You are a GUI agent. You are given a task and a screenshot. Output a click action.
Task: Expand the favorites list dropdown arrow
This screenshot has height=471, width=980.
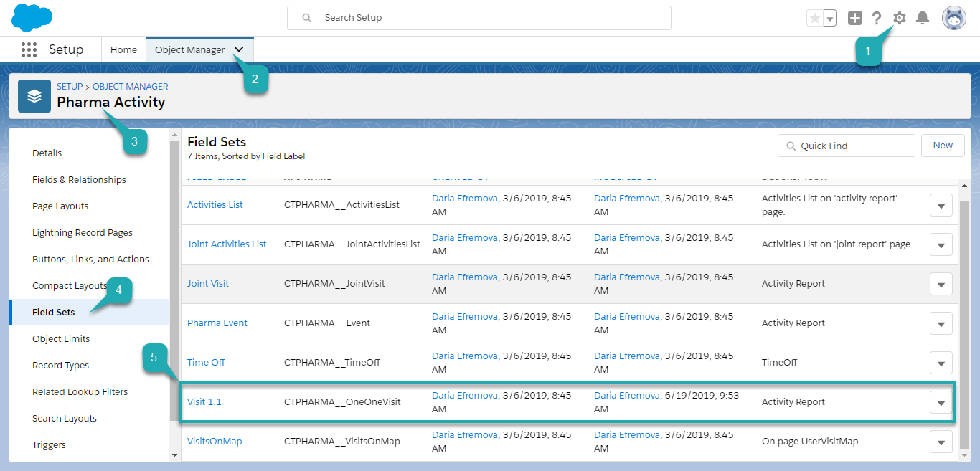click(x=830, y=19)
